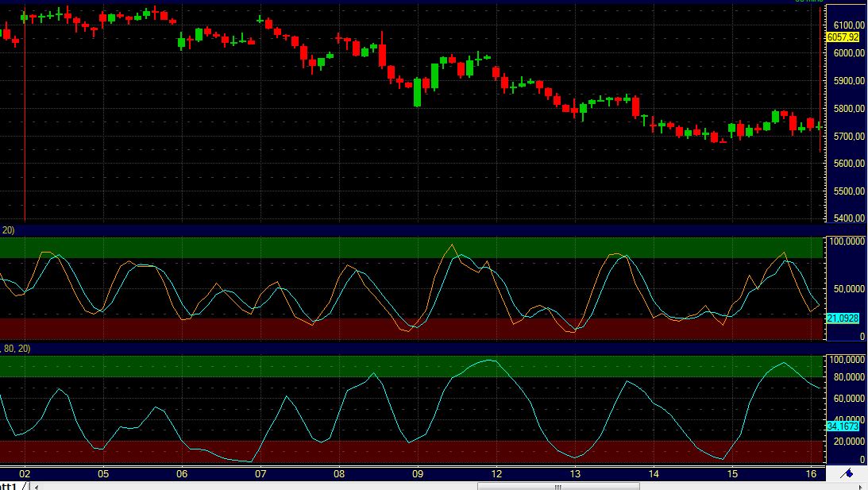The height and width of the screenshot is (490, 868).
Task: Click the date label 15 on time axis
Action: coord(732,474)
